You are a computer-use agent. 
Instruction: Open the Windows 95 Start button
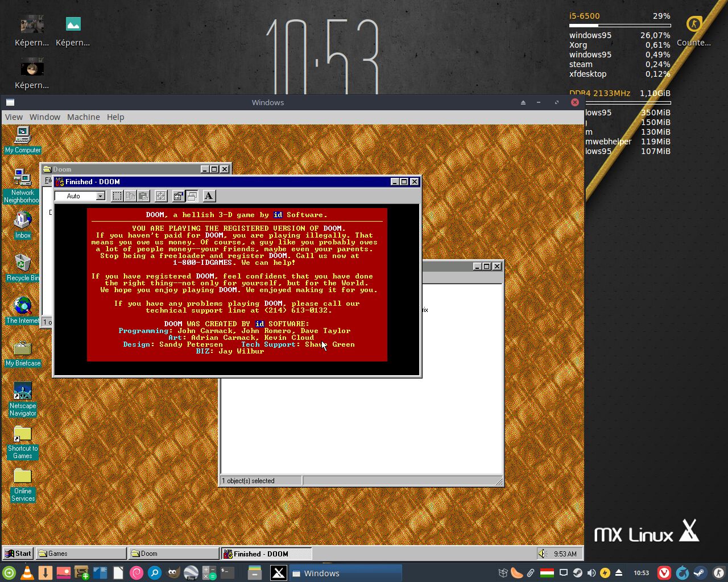(18, 554)
